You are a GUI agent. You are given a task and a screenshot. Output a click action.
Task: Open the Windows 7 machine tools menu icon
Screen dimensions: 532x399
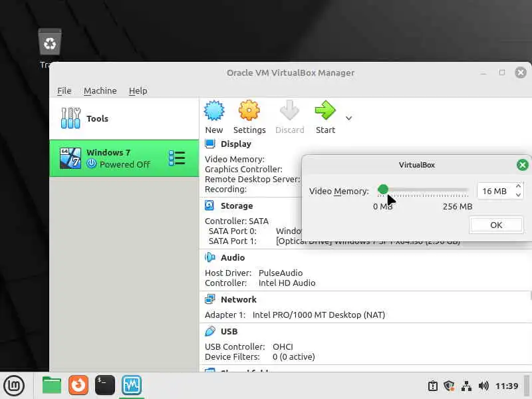177,158
